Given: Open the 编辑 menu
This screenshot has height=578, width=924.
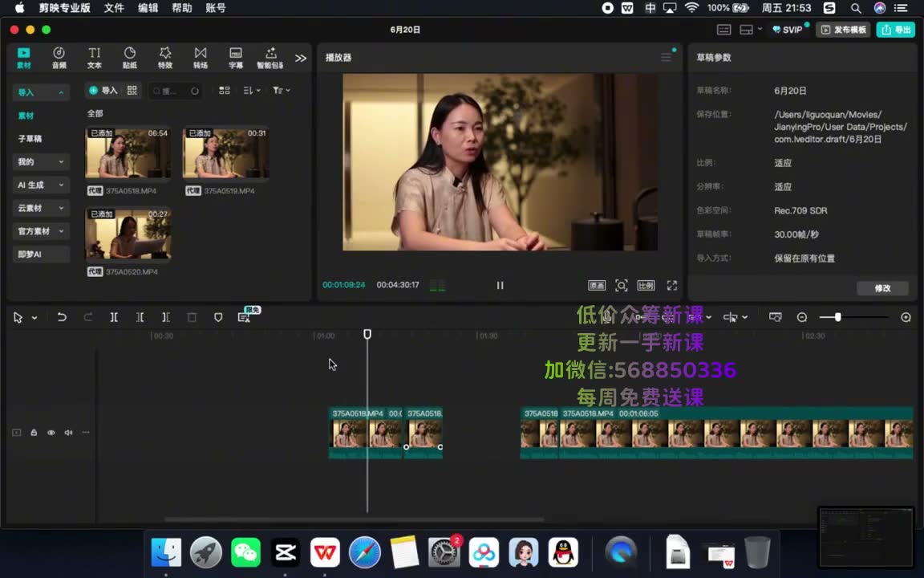Looking at the screenshot, I should (x=148, y=8).
